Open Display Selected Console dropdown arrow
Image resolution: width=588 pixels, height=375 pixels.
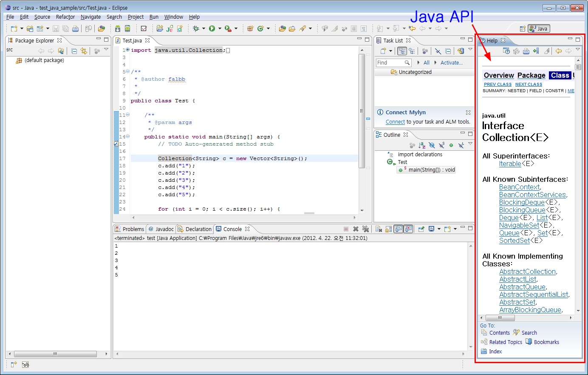tap(439, 229)
